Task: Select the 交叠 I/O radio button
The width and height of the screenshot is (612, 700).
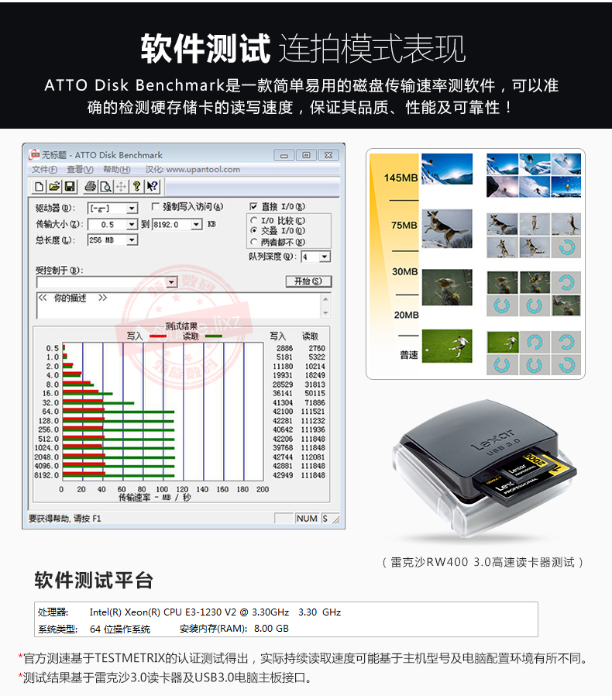Action: click(x=254, y=230)
